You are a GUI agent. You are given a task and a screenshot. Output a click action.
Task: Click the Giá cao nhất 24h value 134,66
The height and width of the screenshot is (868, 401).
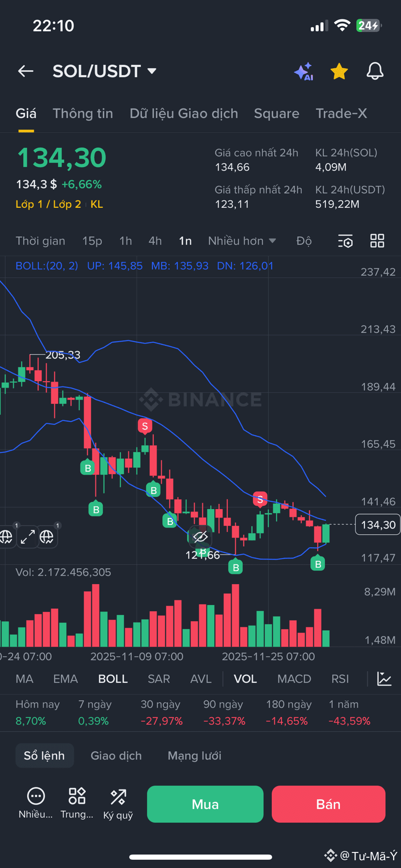[x=232, y=168]
